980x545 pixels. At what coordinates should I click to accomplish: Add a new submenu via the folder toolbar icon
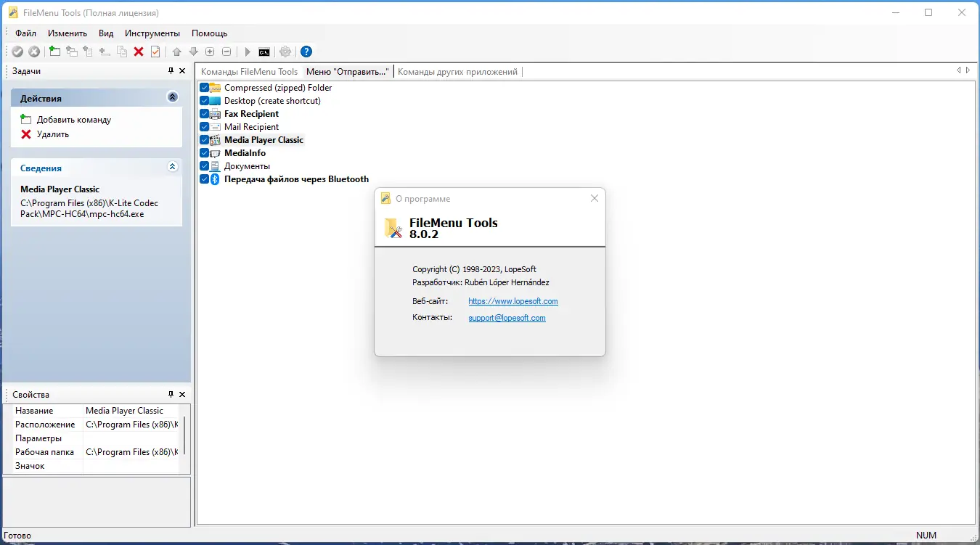point(54,52)
